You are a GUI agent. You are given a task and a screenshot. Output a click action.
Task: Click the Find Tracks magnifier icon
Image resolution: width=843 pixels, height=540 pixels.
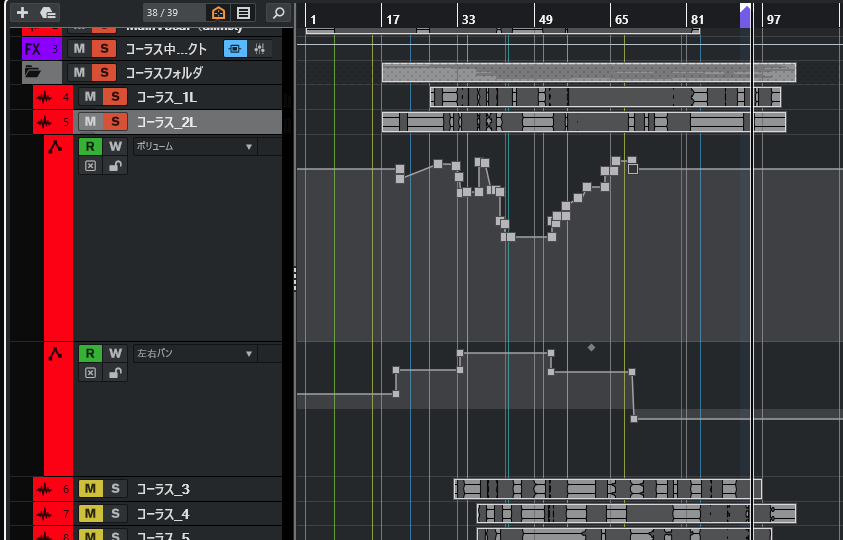pos(278,12)
